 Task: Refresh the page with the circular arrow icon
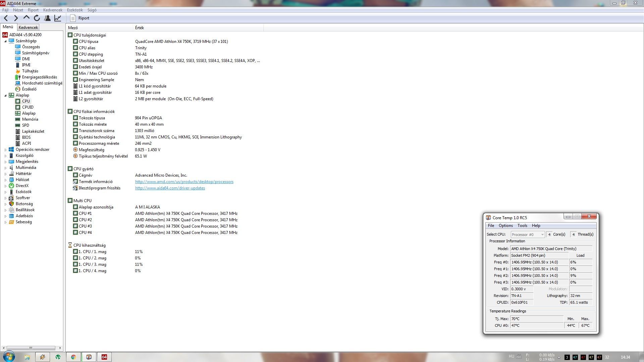[37, 18]
